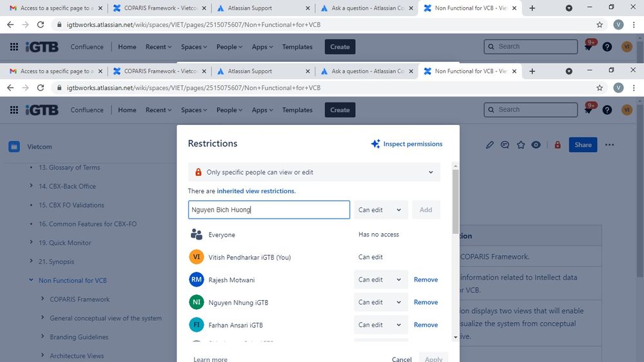Reload page in the lower browser window

(x=40, y=88)
